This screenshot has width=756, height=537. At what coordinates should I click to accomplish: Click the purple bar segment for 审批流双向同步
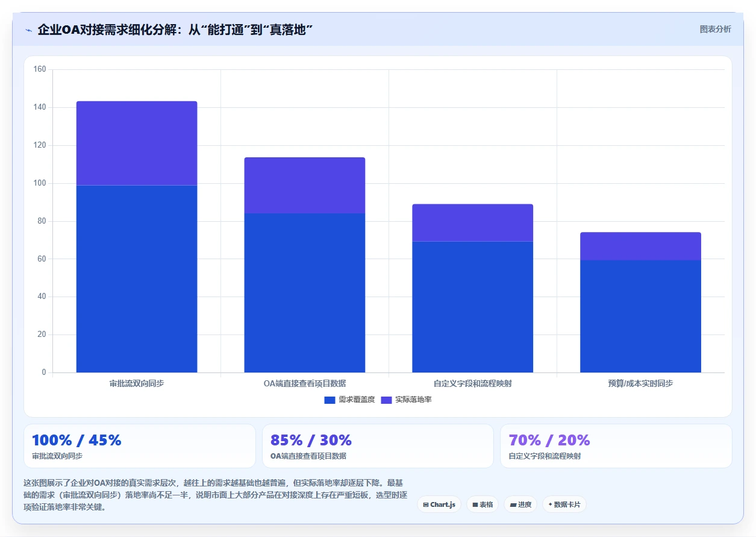[x=137, y=143]
